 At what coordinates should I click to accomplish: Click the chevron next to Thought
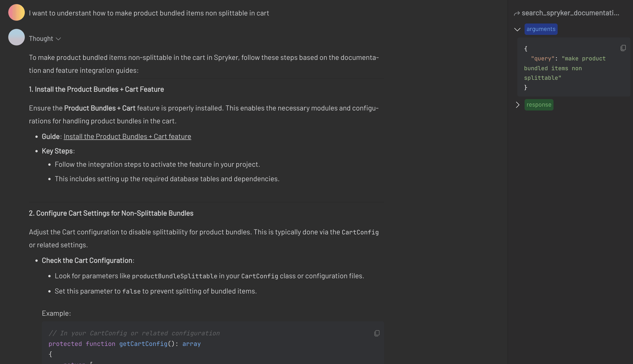pos(58,39)
